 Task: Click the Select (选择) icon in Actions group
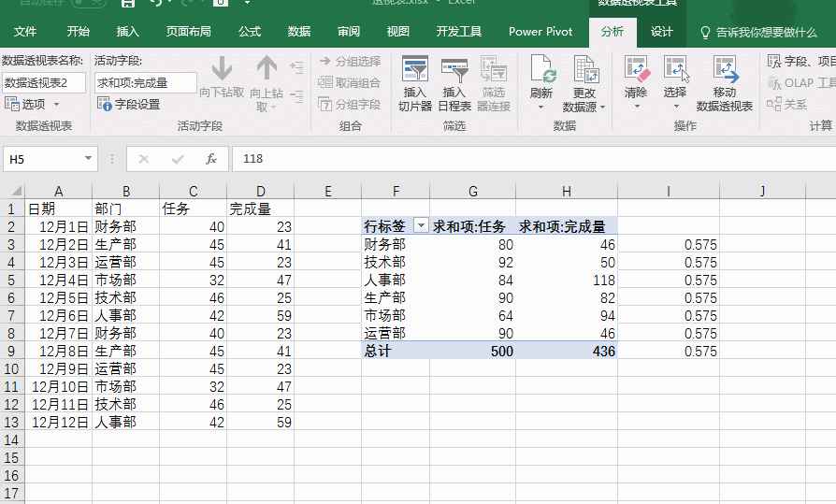click(675, 72)
